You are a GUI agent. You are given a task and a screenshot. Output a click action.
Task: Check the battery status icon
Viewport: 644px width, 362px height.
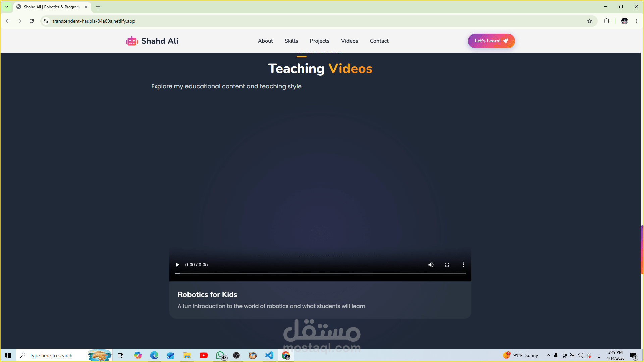[573, 355]
